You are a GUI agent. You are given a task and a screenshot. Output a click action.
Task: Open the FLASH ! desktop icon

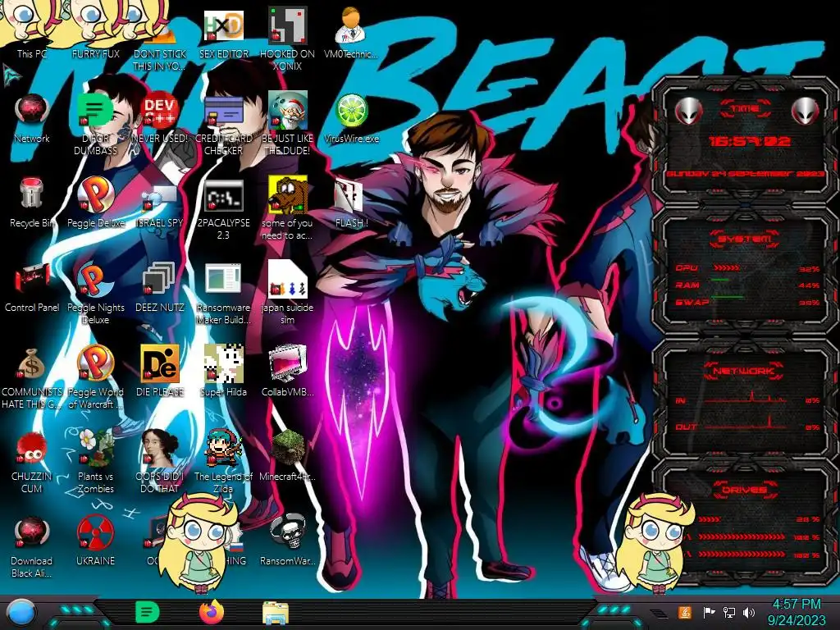(351, 203)
